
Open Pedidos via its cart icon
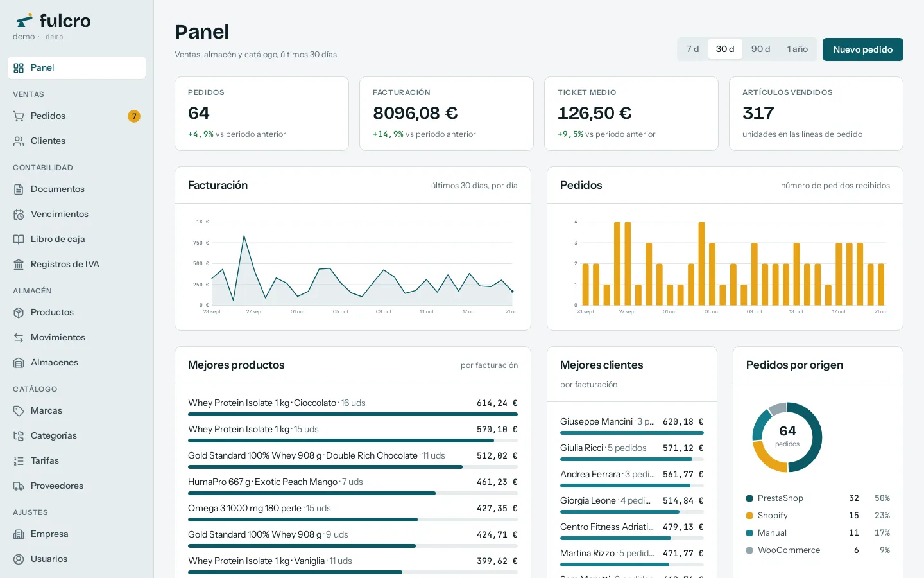click(19, 116)
